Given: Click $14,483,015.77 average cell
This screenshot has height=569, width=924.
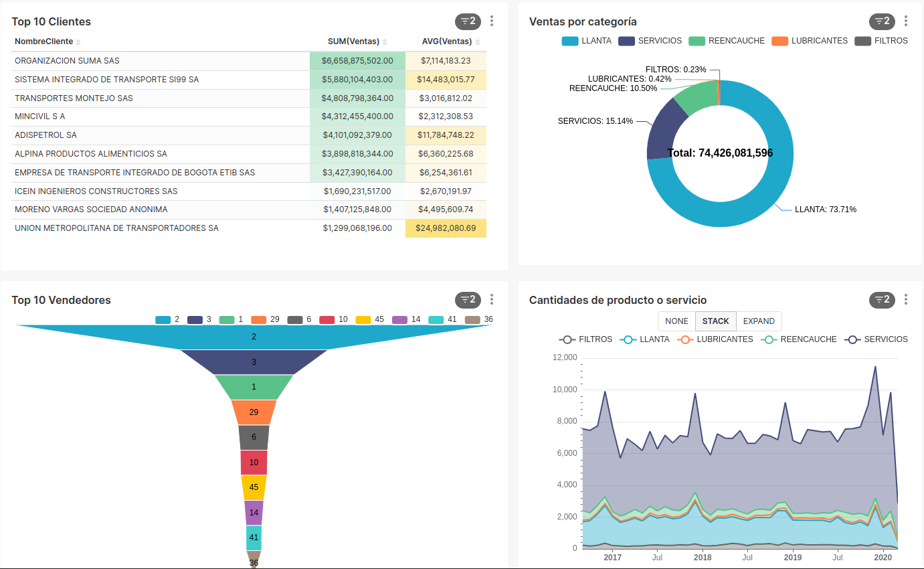Looking at the screenshot, I should point(446,80).
